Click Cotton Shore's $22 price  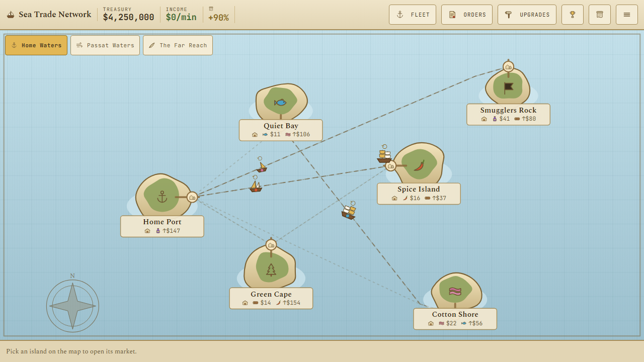click(x=451, y=324)
